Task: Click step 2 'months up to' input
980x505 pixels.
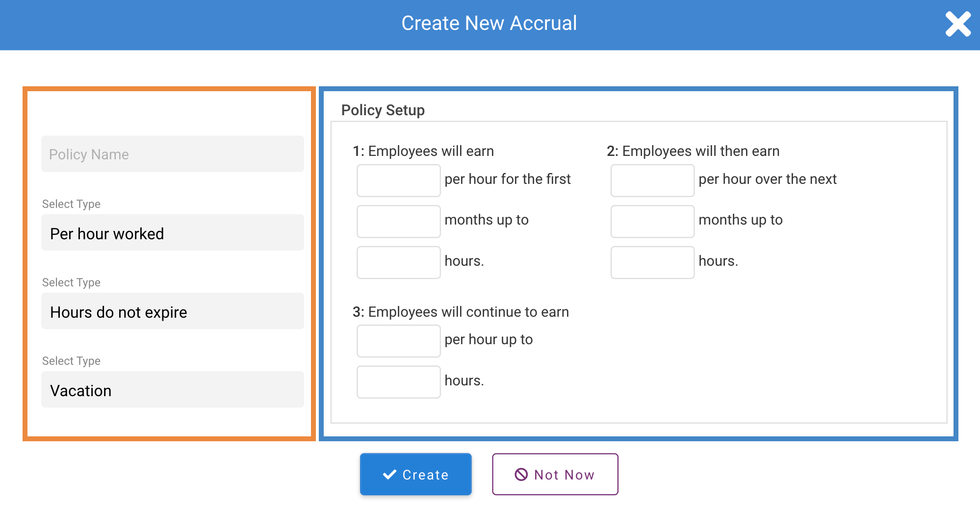Action: click(x=652, y=221)
